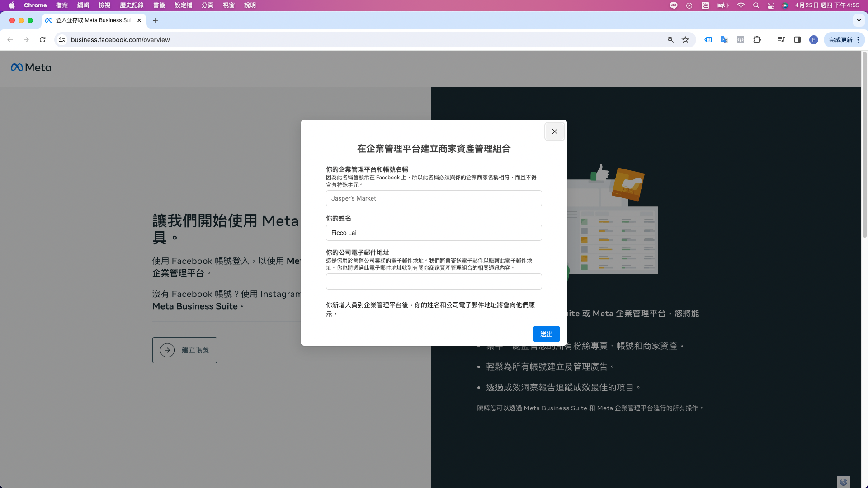Screen dimensions: 868x488
Task: Toggle the Chrome side panel
Action: click(797, 40)
